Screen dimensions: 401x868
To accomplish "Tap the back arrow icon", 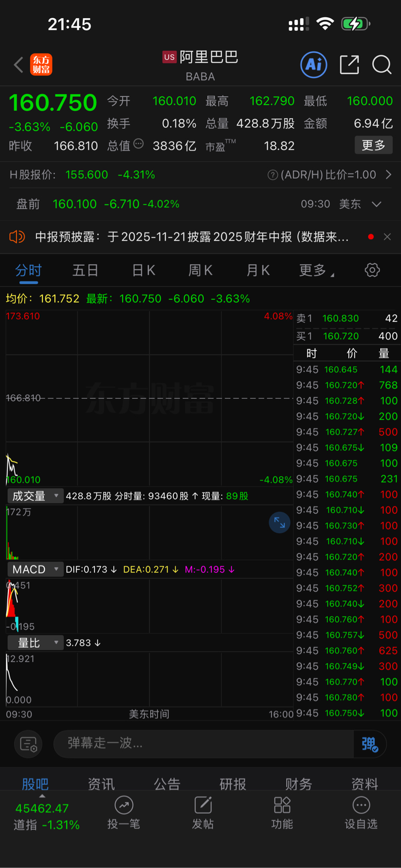I will pyautogui.click(x=19, y=65).
